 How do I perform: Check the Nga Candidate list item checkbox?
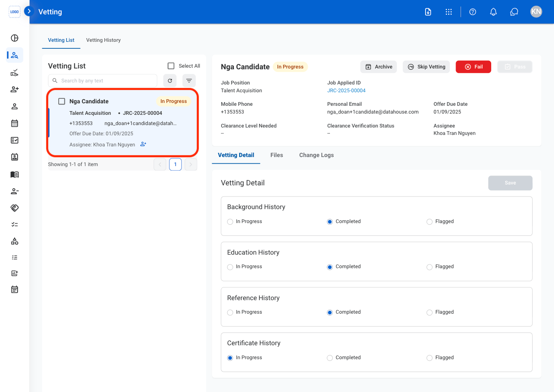point(62,101)
